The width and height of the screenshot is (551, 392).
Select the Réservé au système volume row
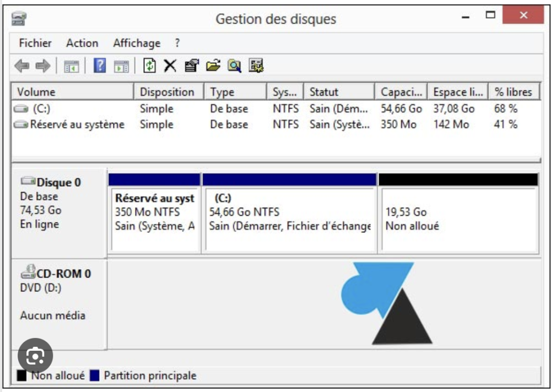pyautogui.click(x=165, y=123)
